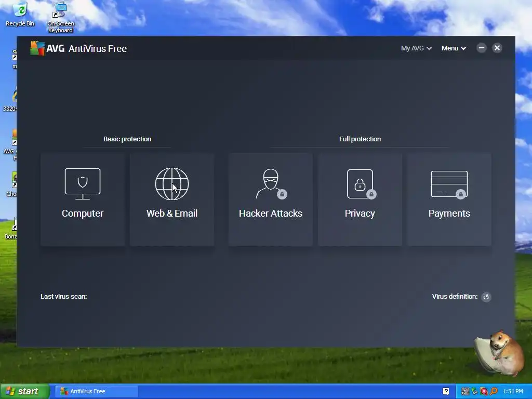
Task: Open the Payments protection tile
Action: click(x=449, y=199)
